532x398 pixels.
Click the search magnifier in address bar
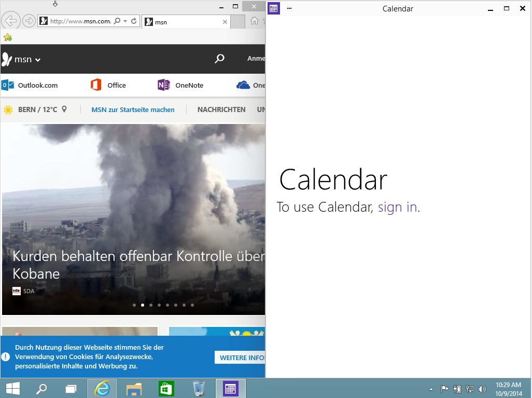coord(117,21)
